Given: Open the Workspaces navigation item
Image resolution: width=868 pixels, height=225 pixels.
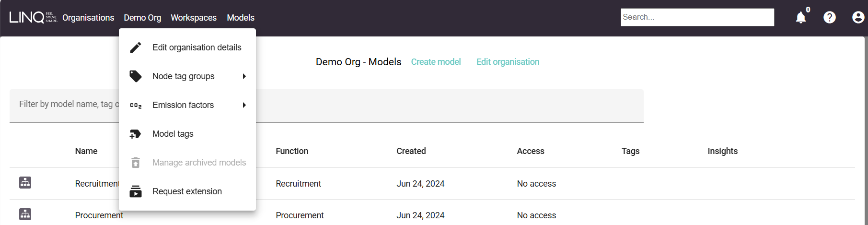Looking at the screenshot, I should point(194,18).
